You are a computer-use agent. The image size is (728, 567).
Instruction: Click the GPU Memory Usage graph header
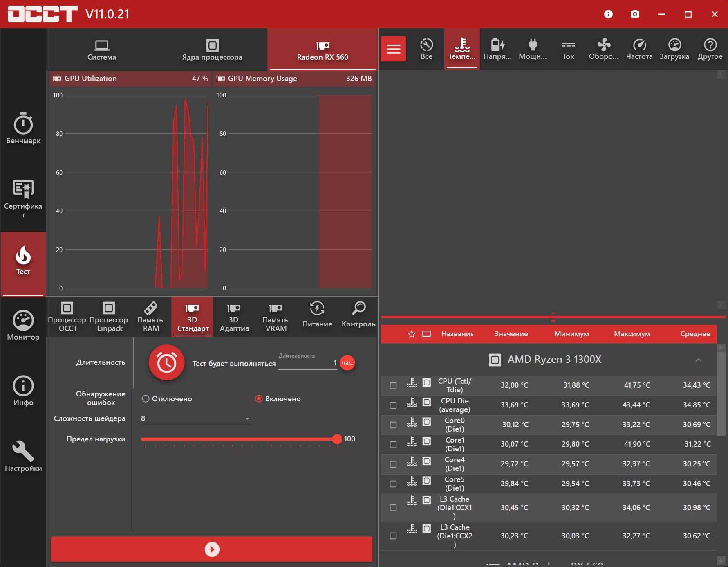(x=293, y=79)
